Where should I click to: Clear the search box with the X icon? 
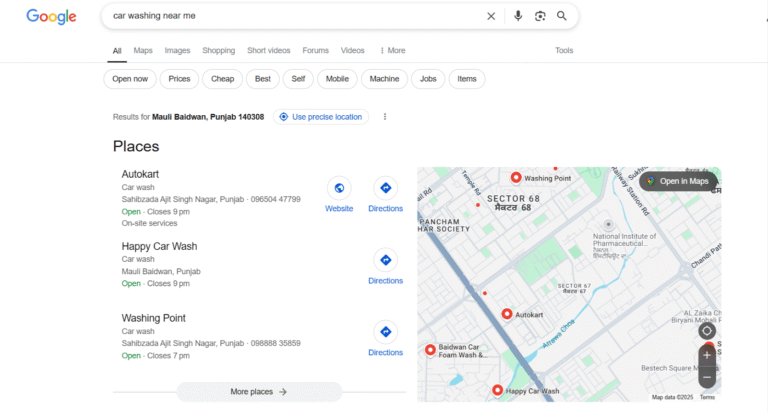click(491, 16)
